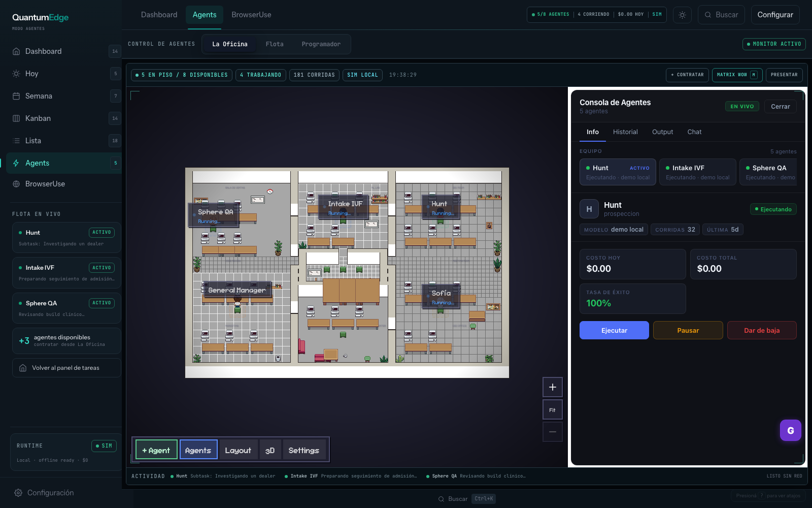Click the SIM runtime badge
Viewport: 812px width, 508px height.
point(104,446)
